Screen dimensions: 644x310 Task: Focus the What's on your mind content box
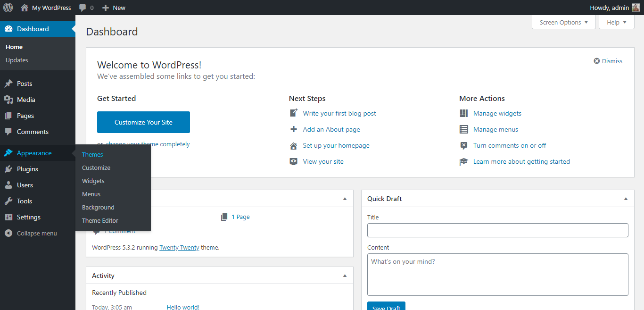(498, 275)
